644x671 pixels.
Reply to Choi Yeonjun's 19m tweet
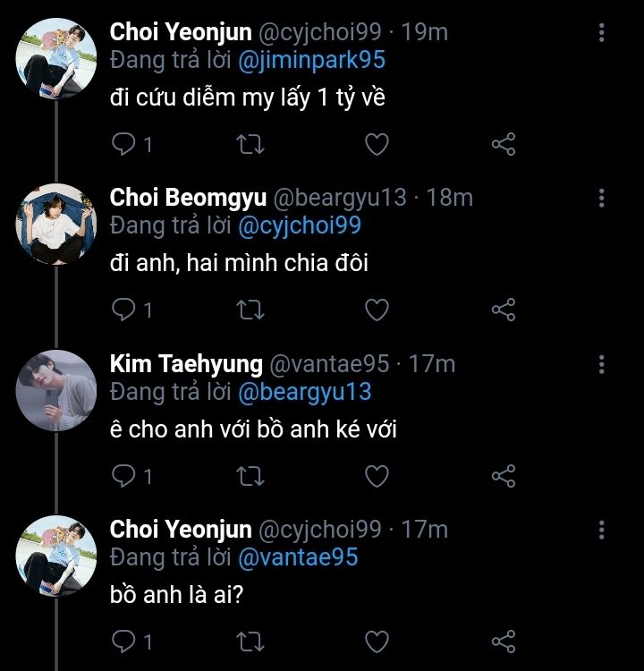point(123,144)
